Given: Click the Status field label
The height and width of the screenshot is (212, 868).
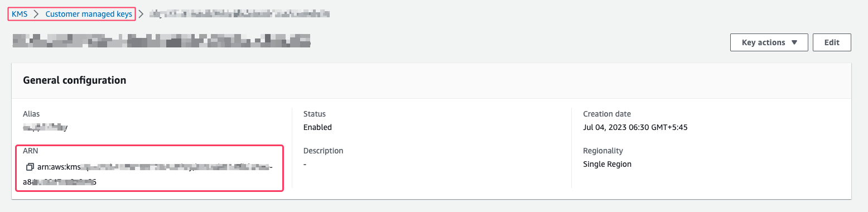Looking at the screenshot, I should pos(315,114).
